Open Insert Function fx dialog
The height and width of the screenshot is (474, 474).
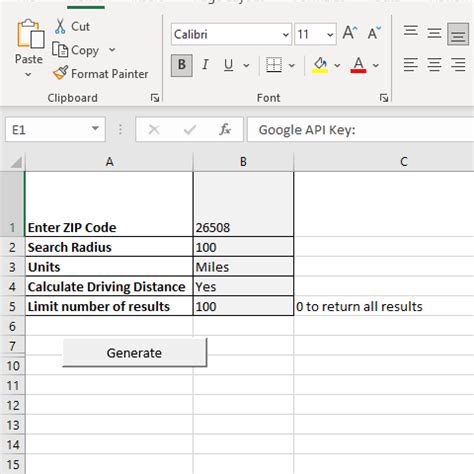[x=225, y=129]
